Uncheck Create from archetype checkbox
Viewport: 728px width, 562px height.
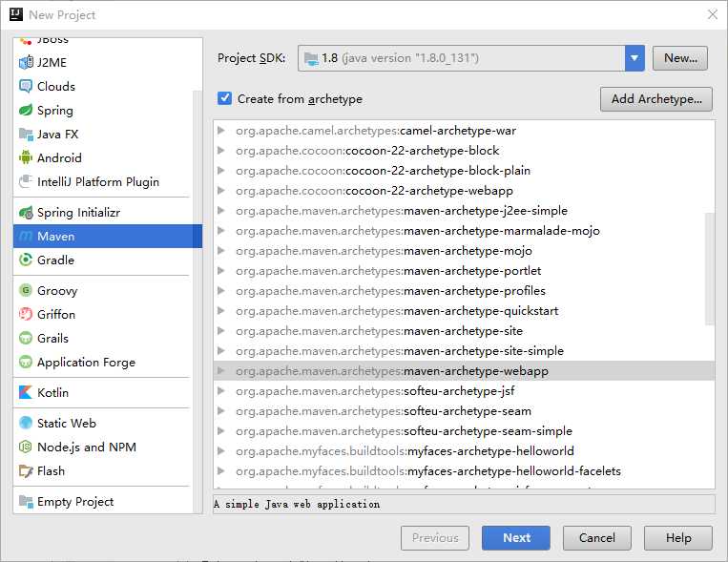point(225,98)
